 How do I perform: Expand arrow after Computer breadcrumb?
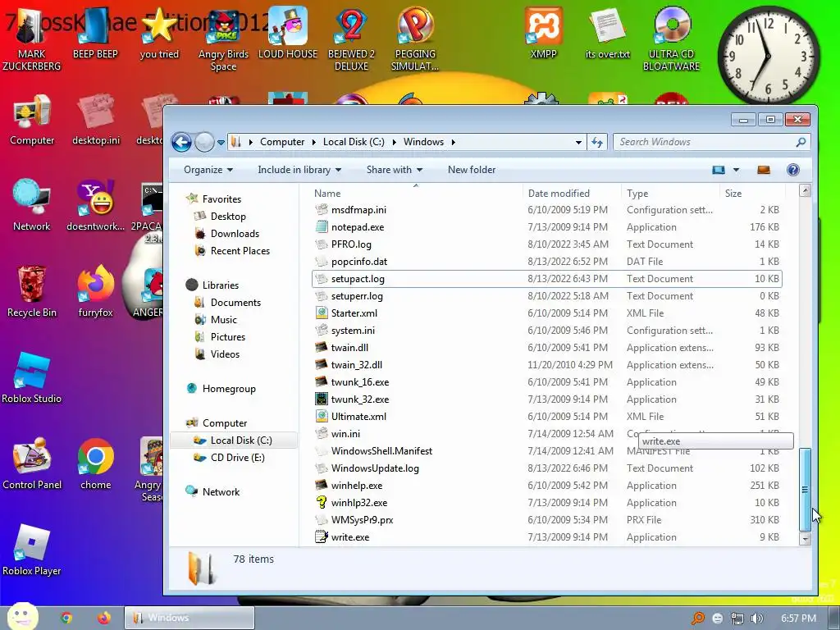[314, 142]
